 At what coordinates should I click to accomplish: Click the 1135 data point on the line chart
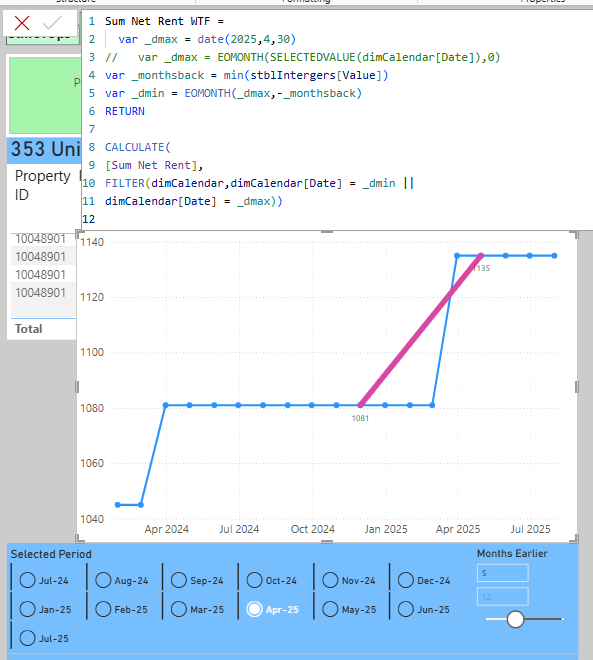[481, 255]
